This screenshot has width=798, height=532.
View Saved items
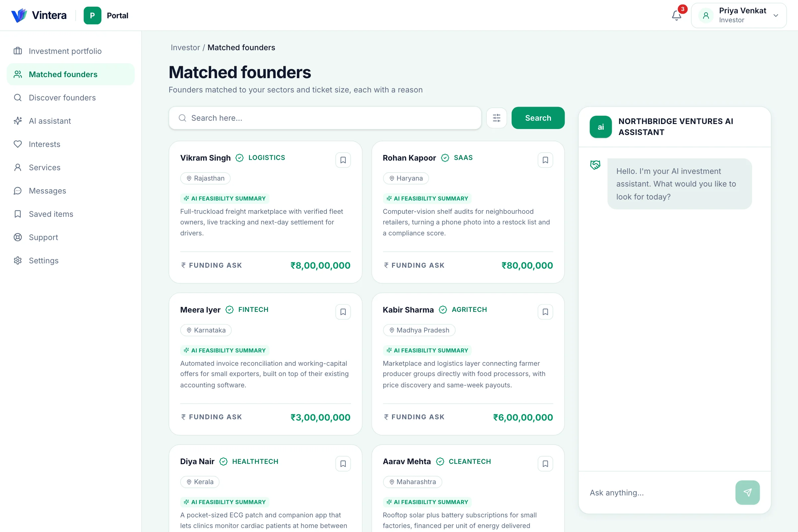(x=70, y=214)
